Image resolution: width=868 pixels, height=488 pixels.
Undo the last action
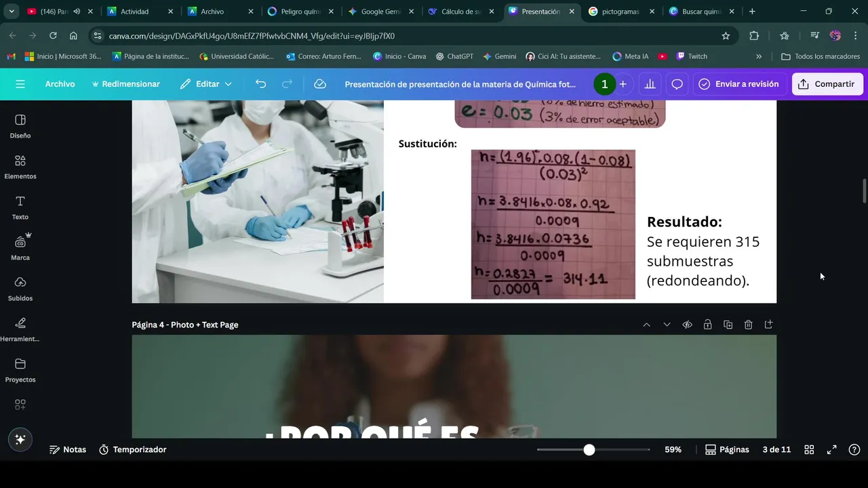pos(260,84)
